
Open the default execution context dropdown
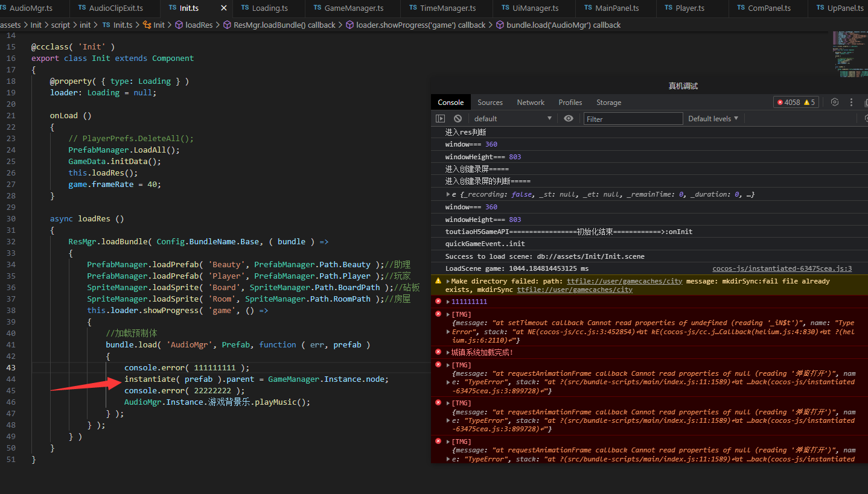click(512, 119)
